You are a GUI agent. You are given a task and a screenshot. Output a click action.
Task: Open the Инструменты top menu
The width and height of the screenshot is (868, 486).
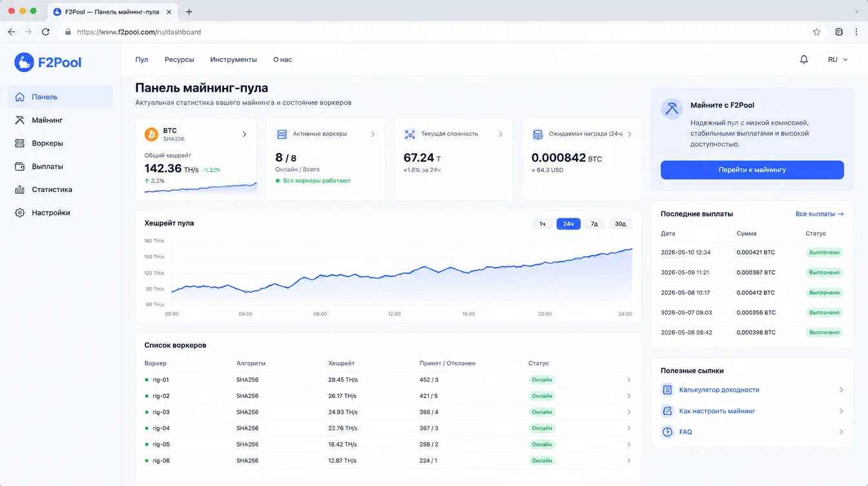[234, 59]
